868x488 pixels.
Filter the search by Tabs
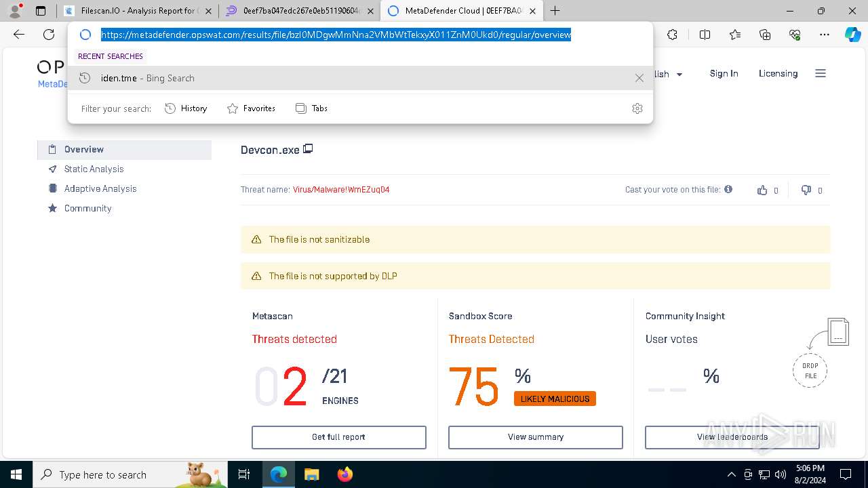(311, 108)
